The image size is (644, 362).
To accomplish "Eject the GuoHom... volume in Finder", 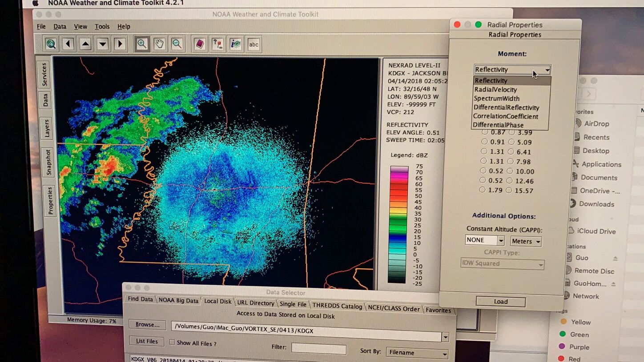I will pos(613,284).
